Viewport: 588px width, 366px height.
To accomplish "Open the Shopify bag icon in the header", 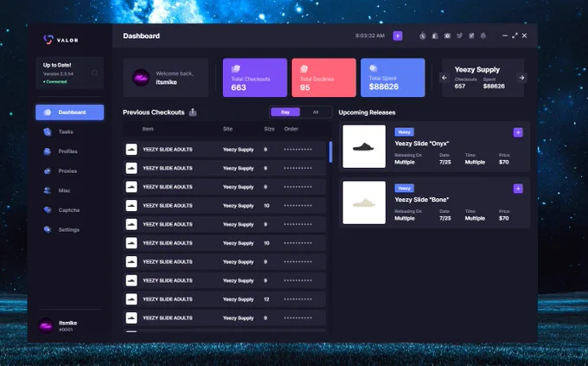I will pos(435,35).
